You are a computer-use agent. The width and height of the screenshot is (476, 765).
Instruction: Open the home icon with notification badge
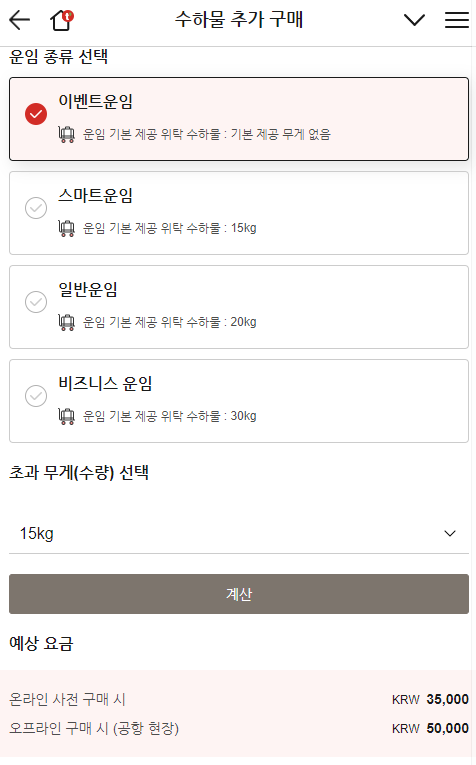point(62,20)
